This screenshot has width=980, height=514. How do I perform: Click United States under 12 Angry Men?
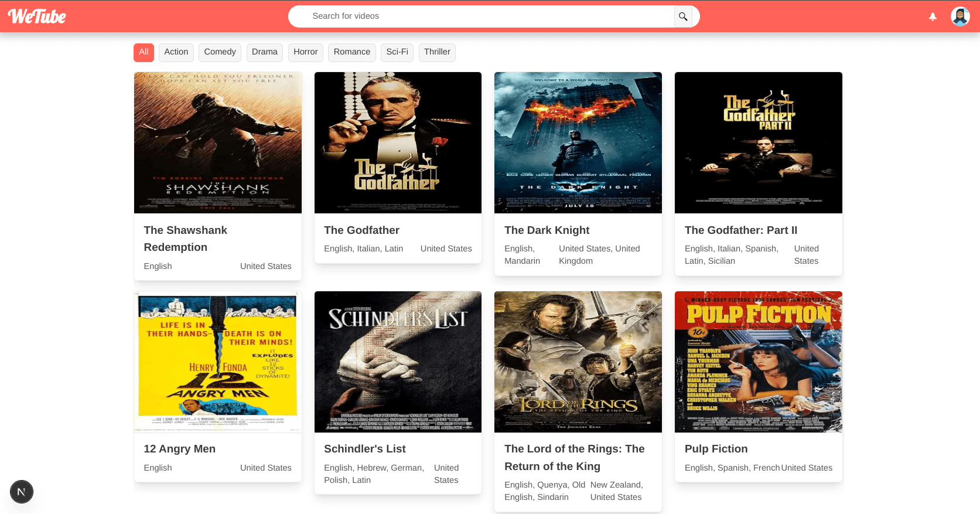pyautogui.click(x=266, y=468)
